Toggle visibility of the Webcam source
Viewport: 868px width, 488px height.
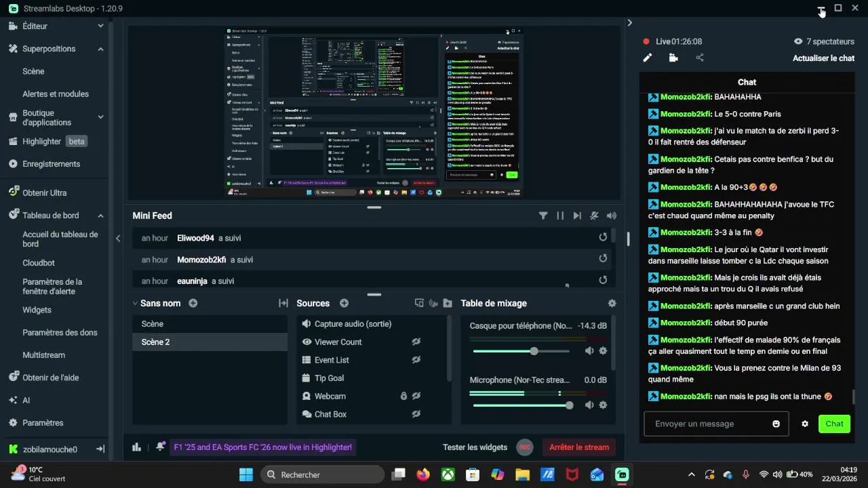point(416,396)
